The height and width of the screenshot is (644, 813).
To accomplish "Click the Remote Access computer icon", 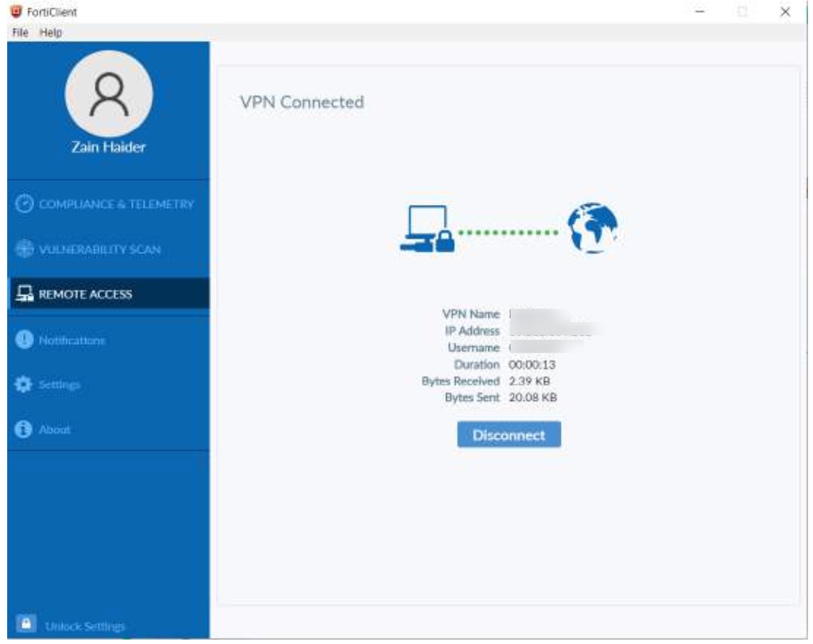I will coord(24,294).
